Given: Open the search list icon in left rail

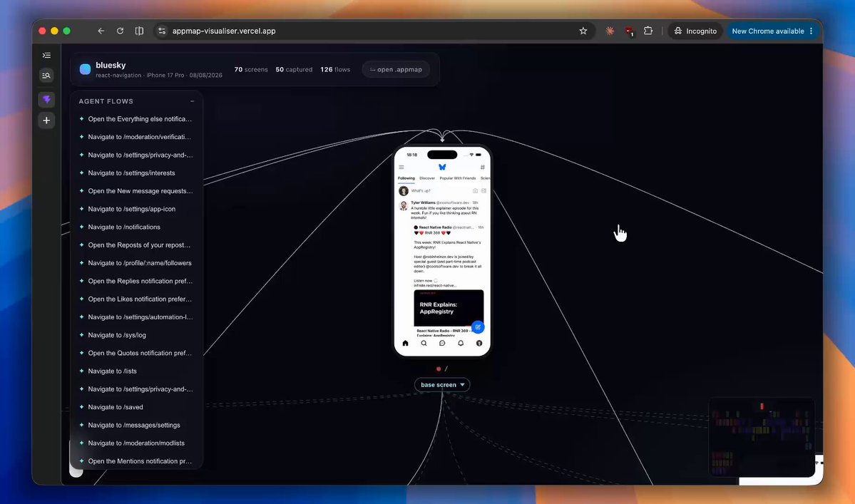Looking at the screenshot, I should (46, 76).
